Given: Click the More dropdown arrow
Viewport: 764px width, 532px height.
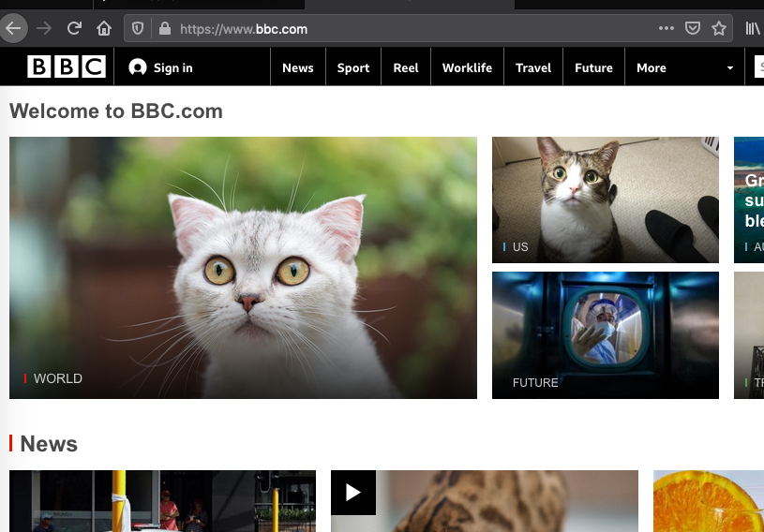Looking at the screenshot, I should coord(730,67).
